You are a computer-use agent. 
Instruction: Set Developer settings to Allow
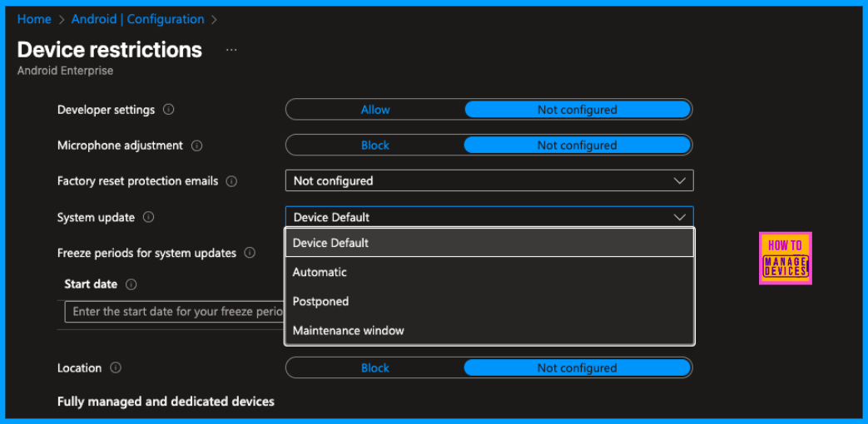pos(375,110)
